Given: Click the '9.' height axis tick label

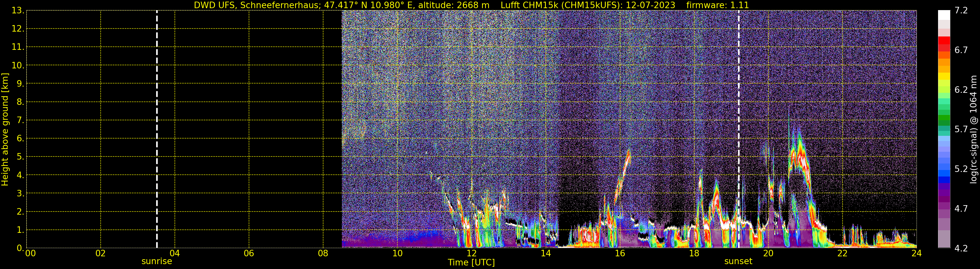Looking at the screenshot, I should [20, 84].
